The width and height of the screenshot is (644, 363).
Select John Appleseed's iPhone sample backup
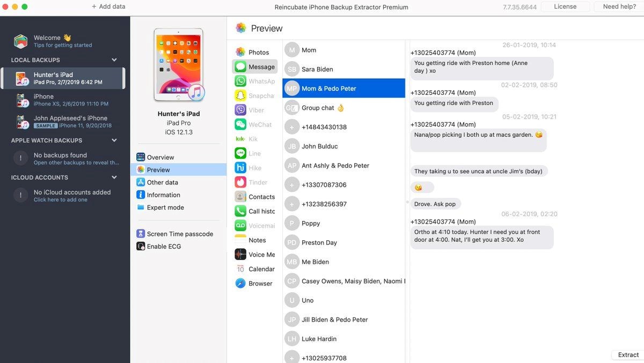pos(63,122)
